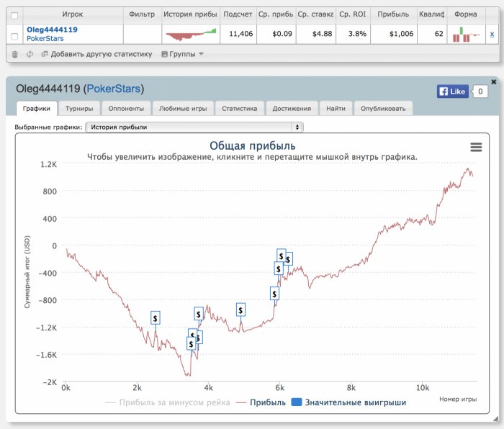Click PokerStars link in panel title
This screenshot has height=429, width=504.
tap(114, 89)
